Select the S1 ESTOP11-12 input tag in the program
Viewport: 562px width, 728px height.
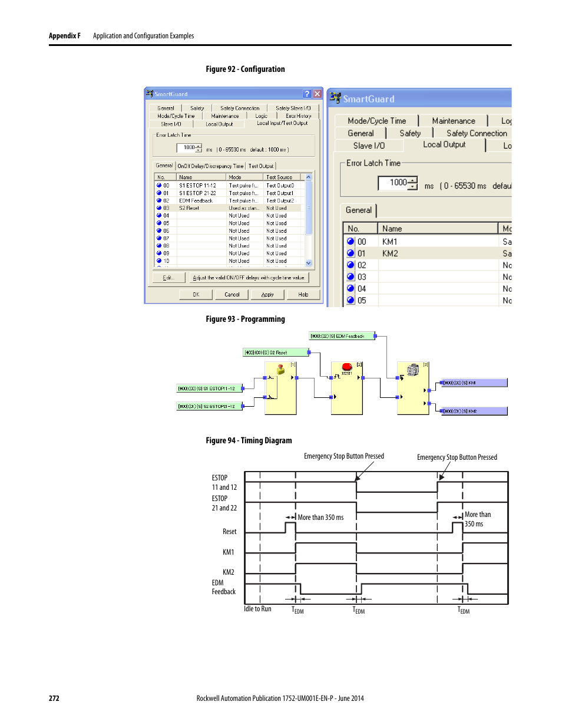(210, 388)
